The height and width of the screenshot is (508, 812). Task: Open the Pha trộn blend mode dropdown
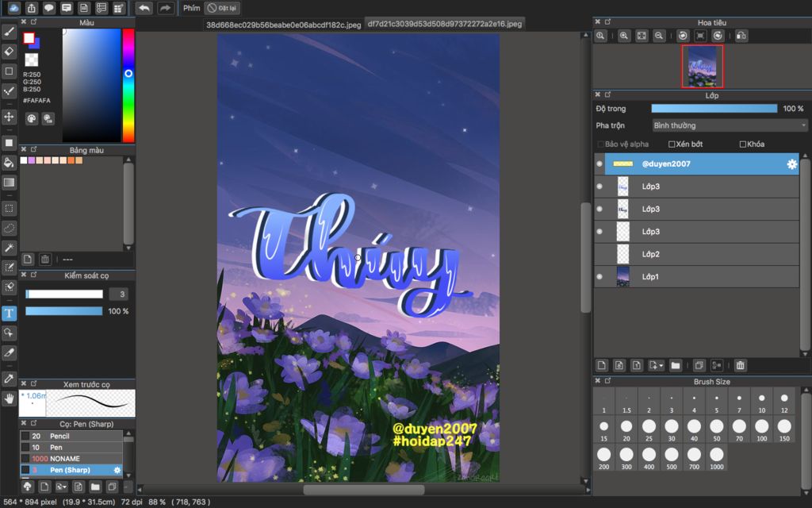[730, 125]
